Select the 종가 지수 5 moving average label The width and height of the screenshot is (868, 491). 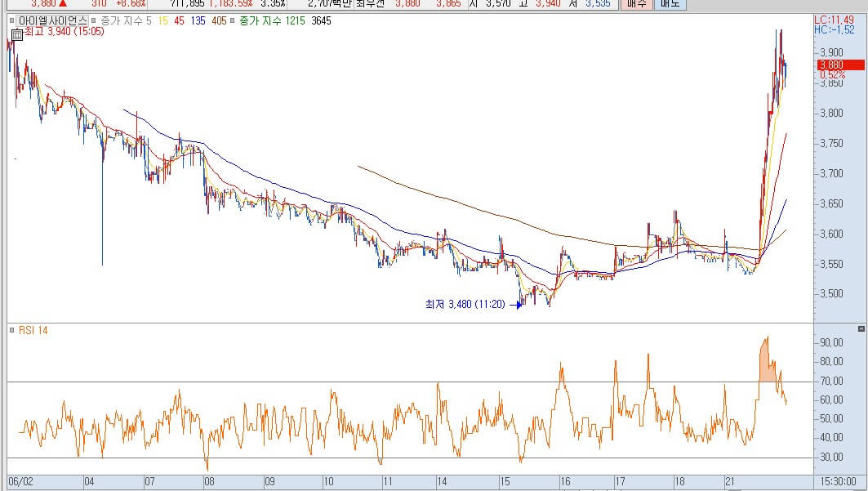pyautogui.click(x=126, y=20)
